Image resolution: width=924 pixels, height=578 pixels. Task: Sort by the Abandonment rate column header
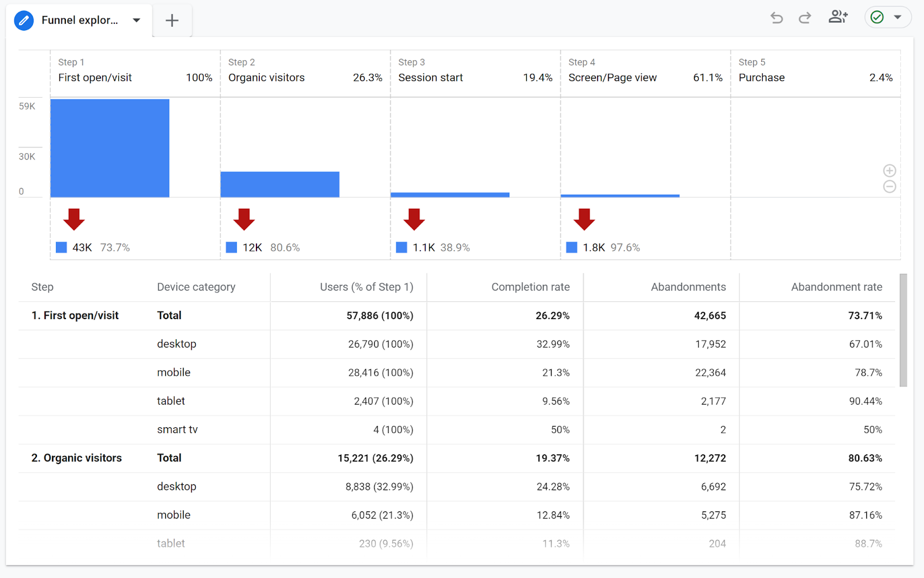click(x=836, y=287)
